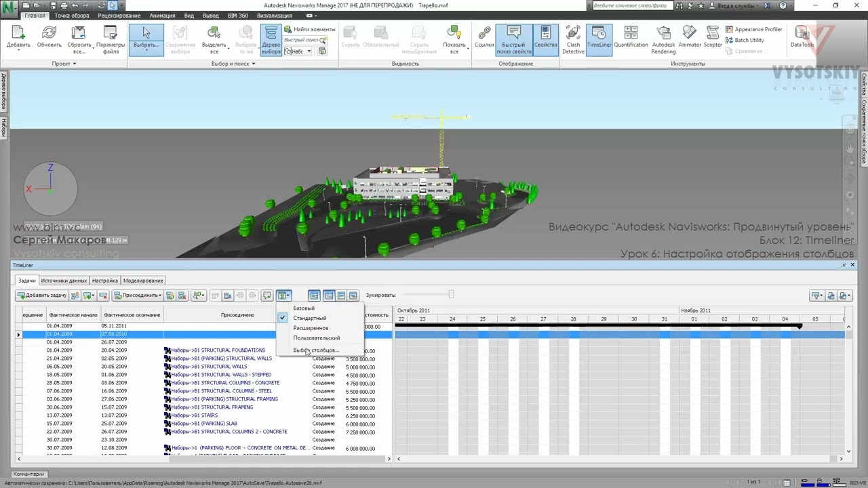Click the Фактическое начало column header
Image resolution: width=868 pixels, height=488 pixels.
tap(73, 315)
